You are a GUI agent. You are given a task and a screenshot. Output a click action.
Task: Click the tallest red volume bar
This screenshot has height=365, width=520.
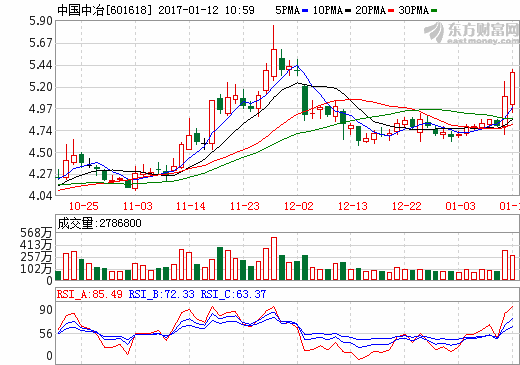click(x=274, y=259)
